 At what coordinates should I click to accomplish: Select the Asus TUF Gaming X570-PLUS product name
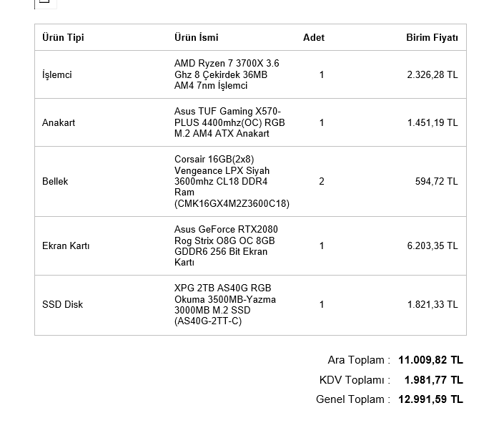[229, 122]
